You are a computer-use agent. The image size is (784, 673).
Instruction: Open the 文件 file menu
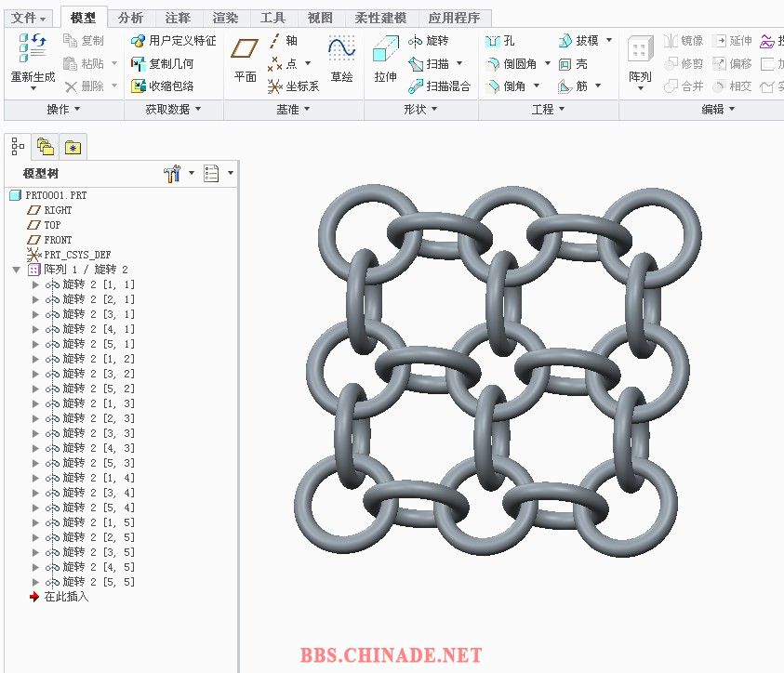click(28, 18)
